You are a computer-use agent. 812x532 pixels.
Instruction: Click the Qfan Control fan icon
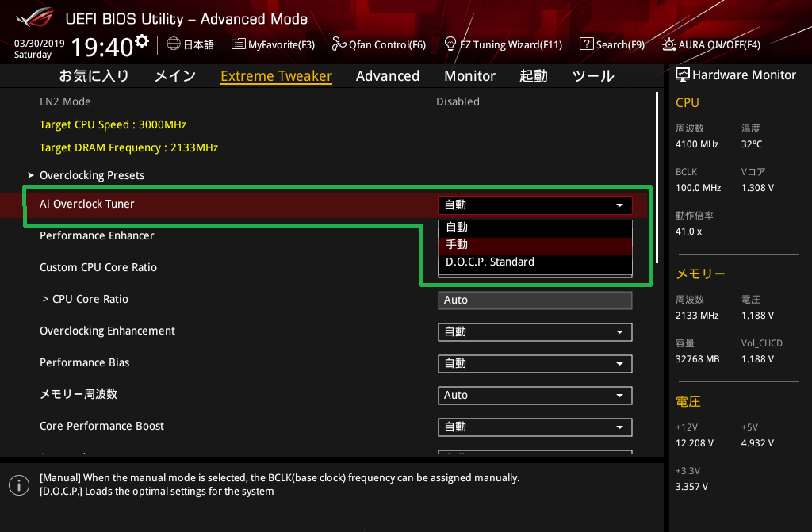pyautogui.click(x=339, y=44)
